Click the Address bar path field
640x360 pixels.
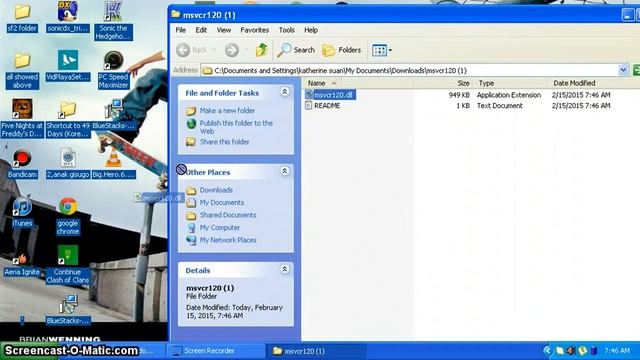pyautogui.click(x=409, y=70)
